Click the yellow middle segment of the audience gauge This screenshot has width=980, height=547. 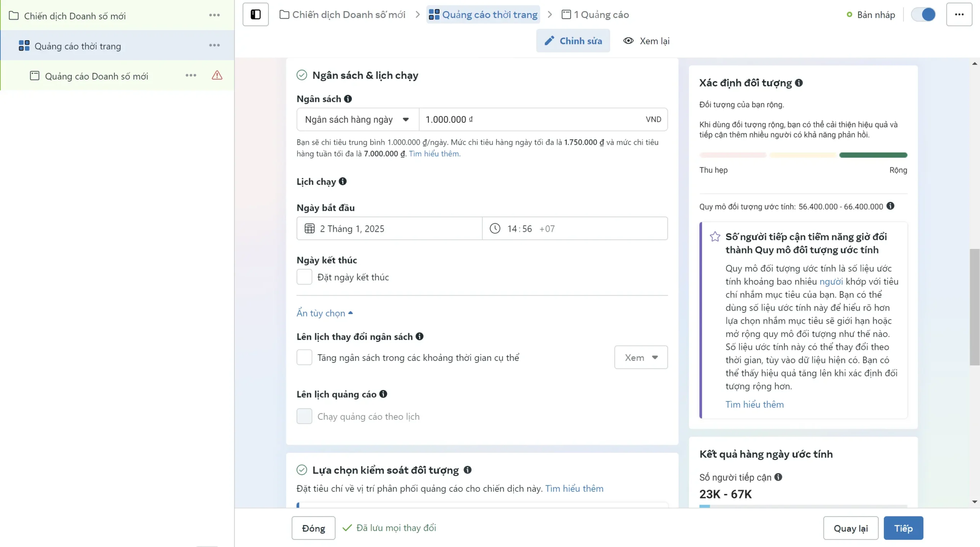click(x=803, y=155)
